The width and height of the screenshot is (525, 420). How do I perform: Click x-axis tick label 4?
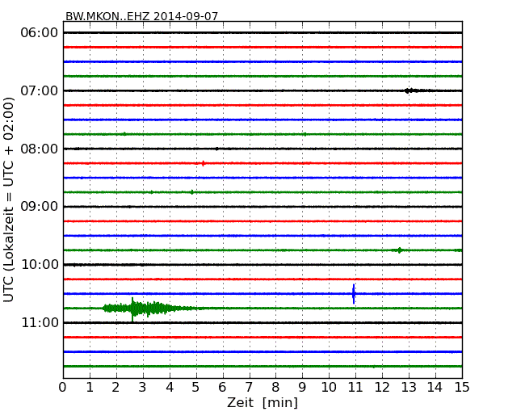[x=170, y=387]
